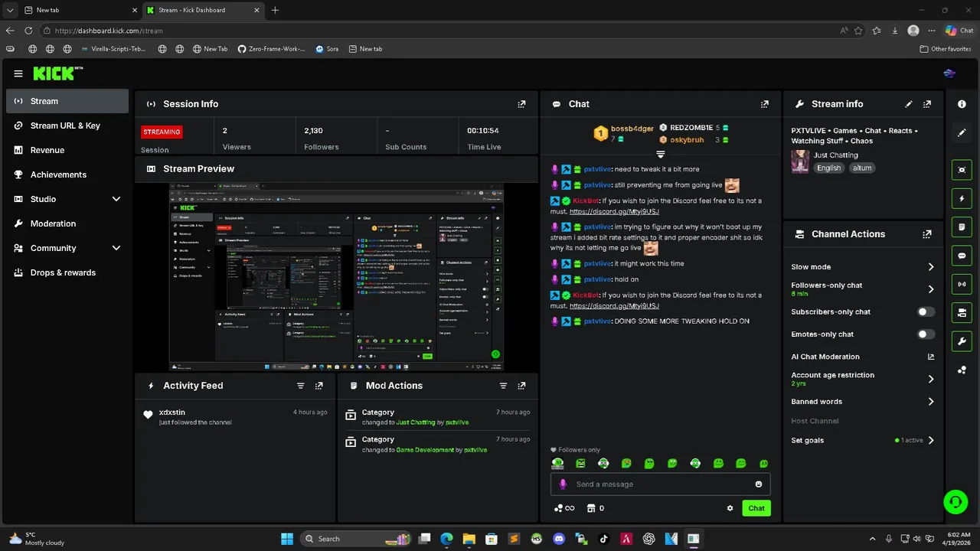Click the green support chat bubble
The width and height of the screenshot is (980, 551).
(x=955, y=502)
